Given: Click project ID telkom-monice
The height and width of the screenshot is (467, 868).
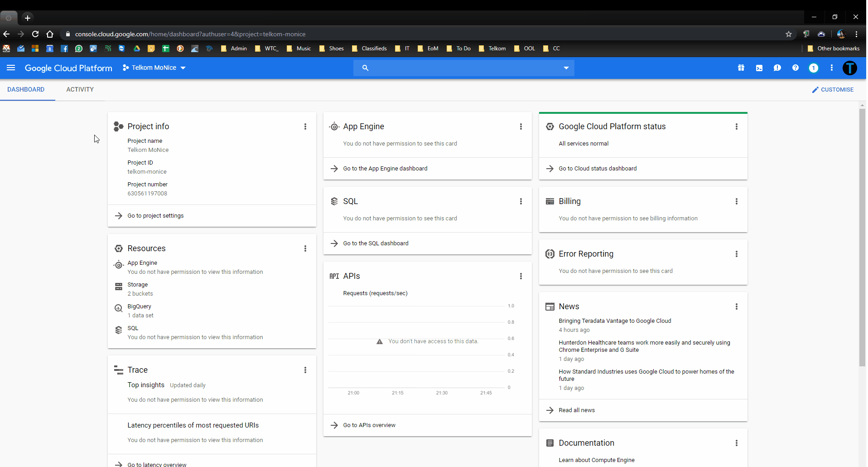Looking at the screenshot, I should [147, 172].
